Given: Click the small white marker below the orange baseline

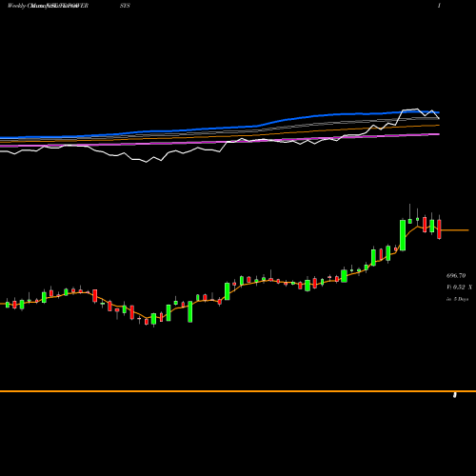Looking at the screenshot, I should [x=455, y=395].
